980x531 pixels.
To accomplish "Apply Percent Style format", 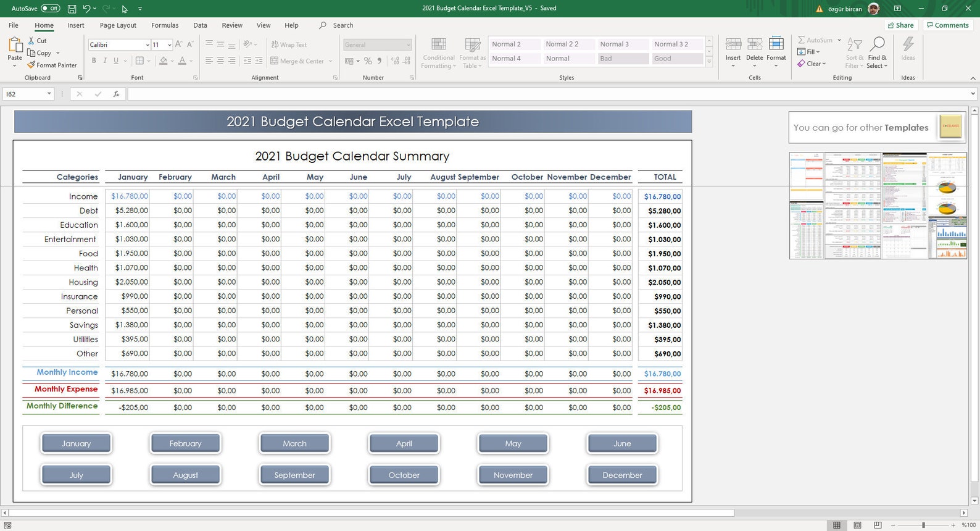I will (368, 61).
